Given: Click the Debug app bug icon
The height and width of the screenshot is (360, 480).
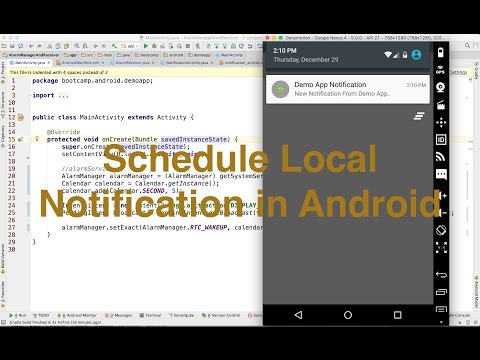Looking at the screenshot, I should [x=154, y=46].
